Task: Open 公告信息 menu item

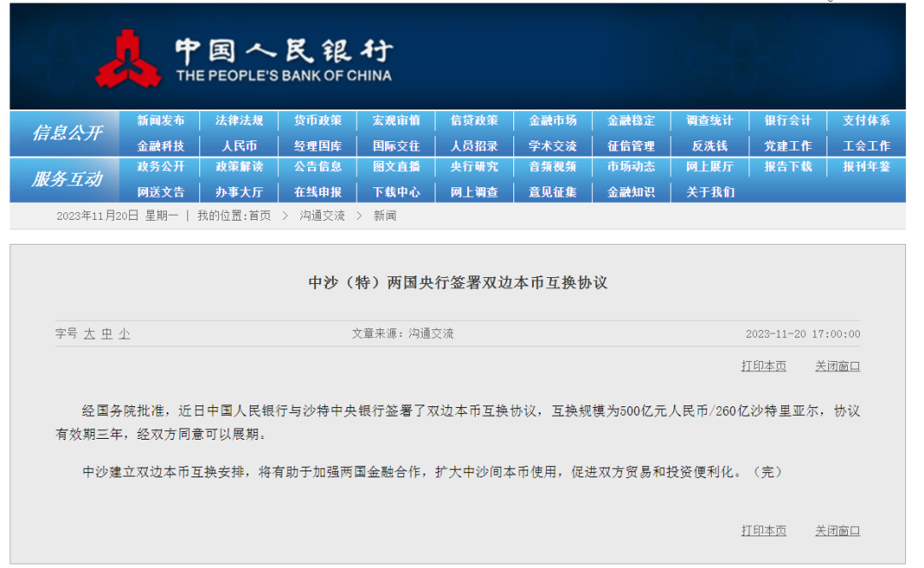Action: point(317,167)
